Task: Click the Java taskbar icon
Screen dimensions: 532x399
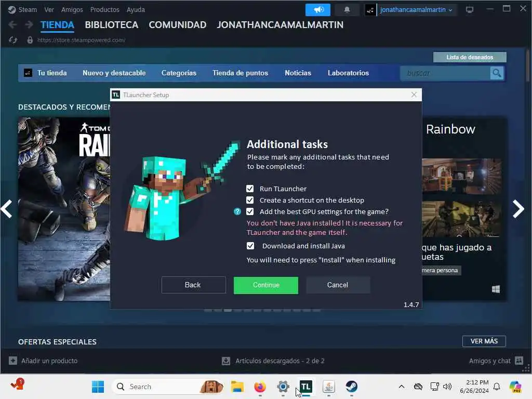Action: 329,387
